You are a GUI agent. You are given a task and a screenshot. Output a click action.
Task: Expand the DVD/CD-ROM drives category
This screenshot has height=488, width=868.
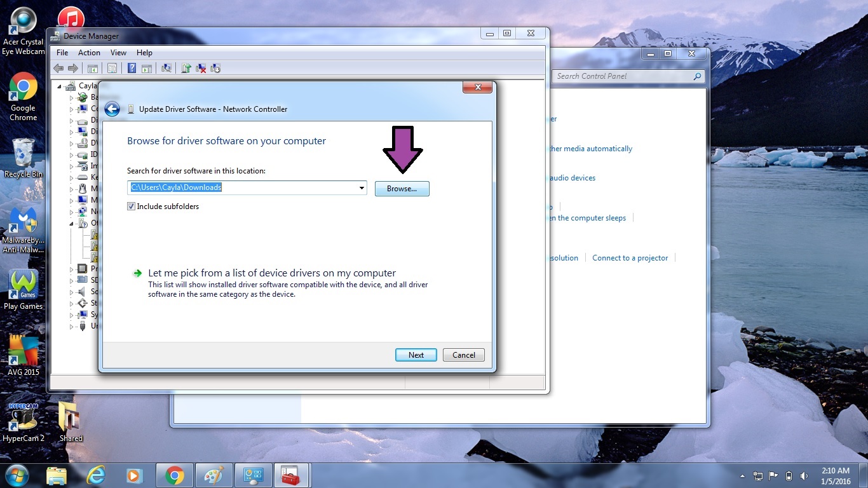[71, 144]
